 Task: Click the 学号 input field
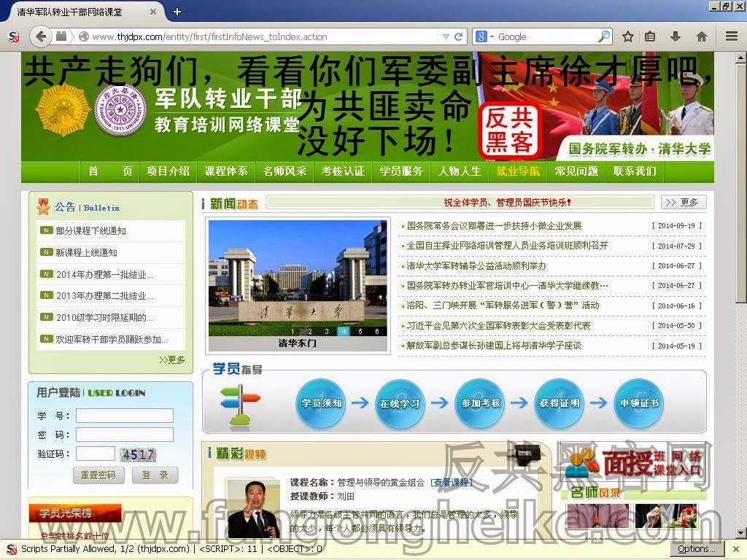pyautogui.click(x=124, y=415)
